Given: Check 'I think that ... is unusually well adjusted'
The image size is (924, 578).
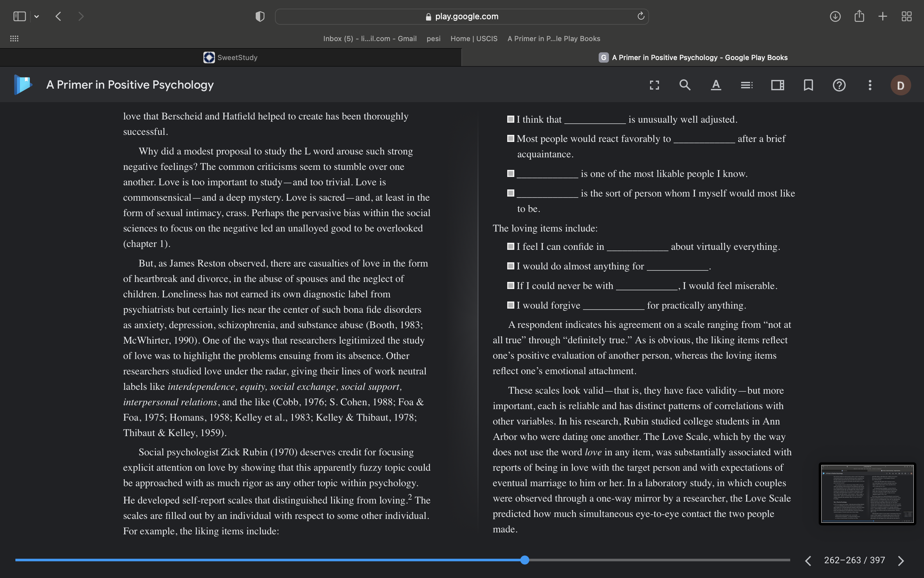Looking at the screenshot, I should (510, 119).
